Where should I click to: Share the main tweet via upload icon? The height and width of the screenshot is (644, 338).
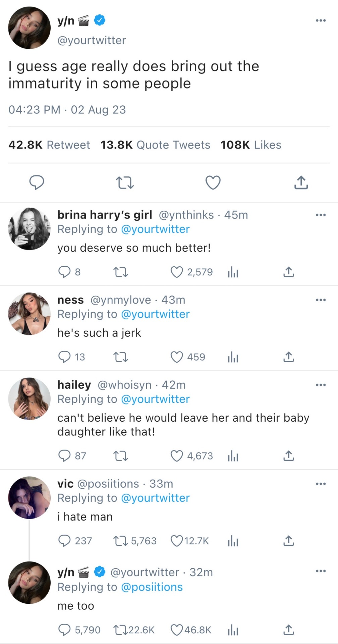tap(301, 183)
